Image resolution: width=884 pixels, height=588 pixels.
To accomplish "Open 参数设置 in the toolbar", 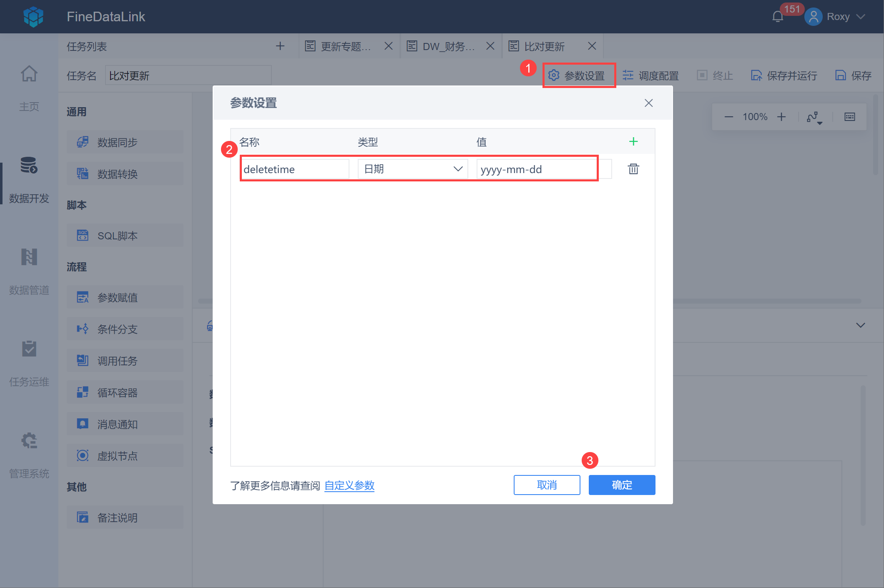I will 578,75.
